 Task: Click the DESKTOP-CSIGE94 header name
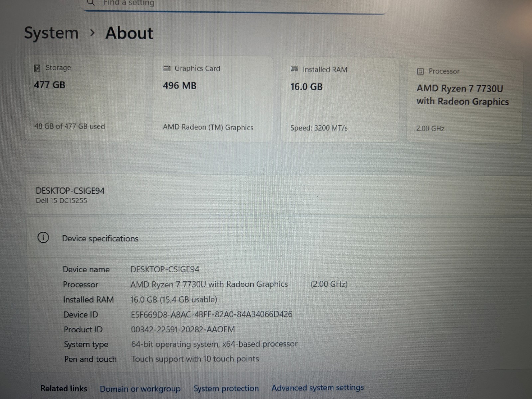pos(70,191)
